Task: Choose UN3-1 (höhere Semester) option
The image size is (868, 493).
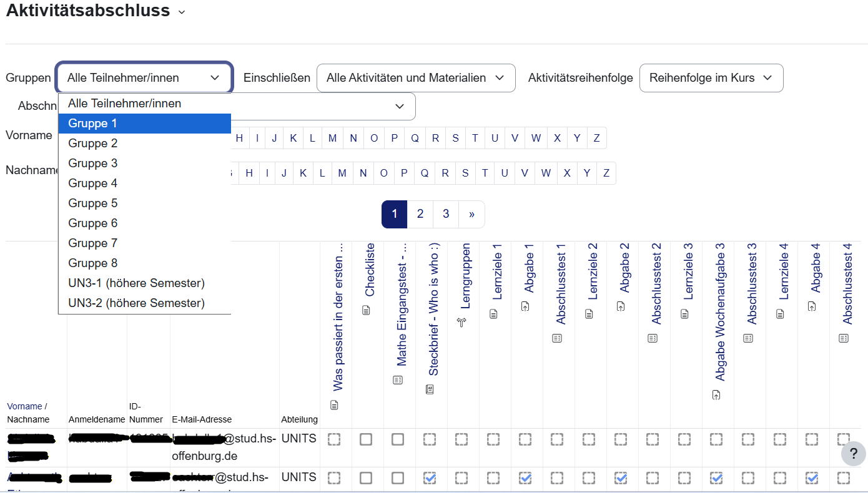Action: (136, 283)
